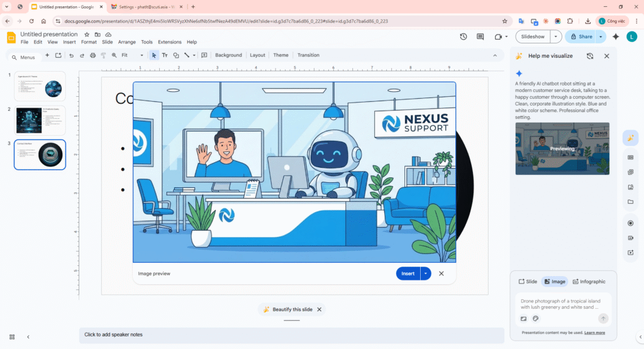644x349 pixels.
Task: Expand the Insert button dropdown arrow
Action: pos(426,274)
